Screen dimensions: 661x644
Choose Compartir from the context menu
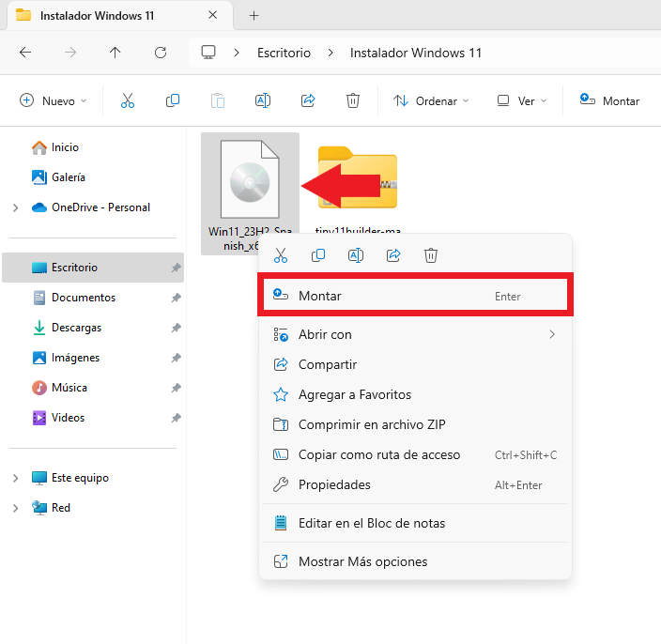pyautogui.click(x=415, y=364)
